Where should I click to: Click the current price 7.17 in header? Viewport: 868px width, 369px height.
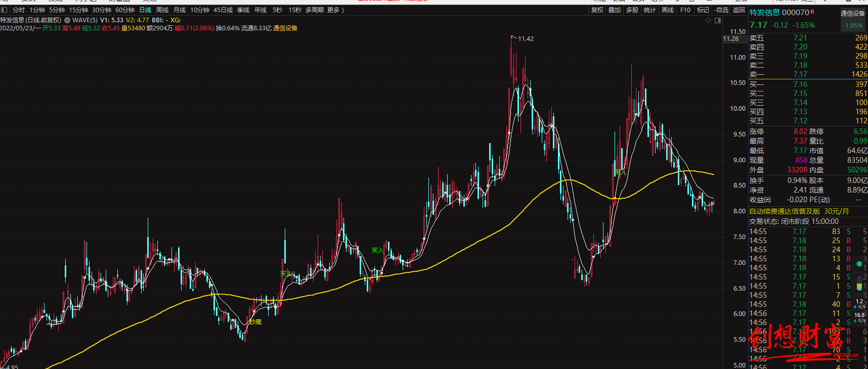click(x=758, y=25)
